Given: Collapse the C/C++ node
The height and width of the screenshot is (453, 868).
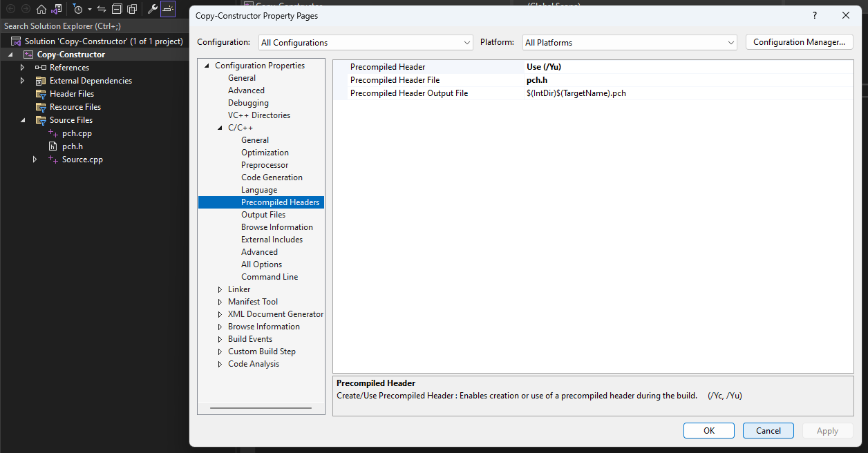Looking at the screenshot, I should pyautogui.click(x=220, y=128).
